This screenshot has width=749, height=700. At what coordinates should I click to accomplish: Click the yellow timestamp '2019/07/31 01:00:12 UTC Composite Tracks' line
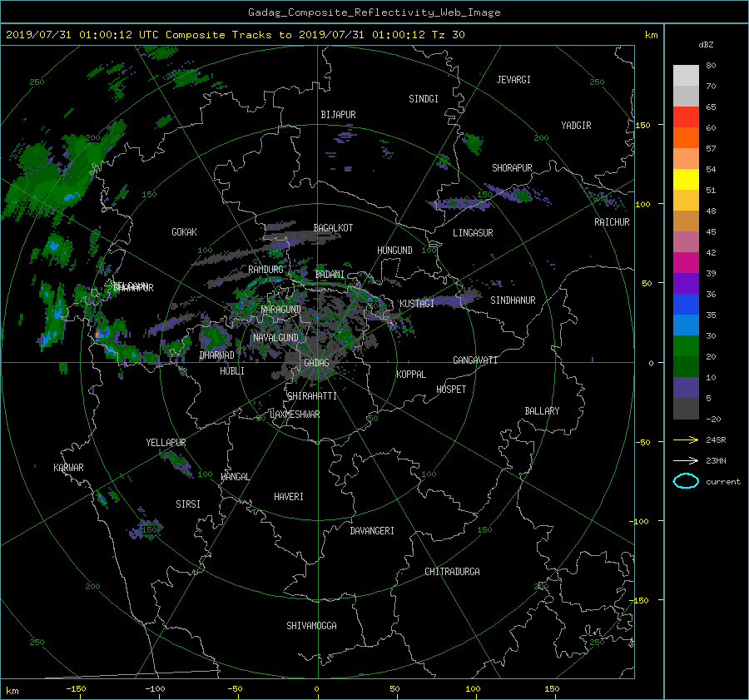click(x=235, y=35)
